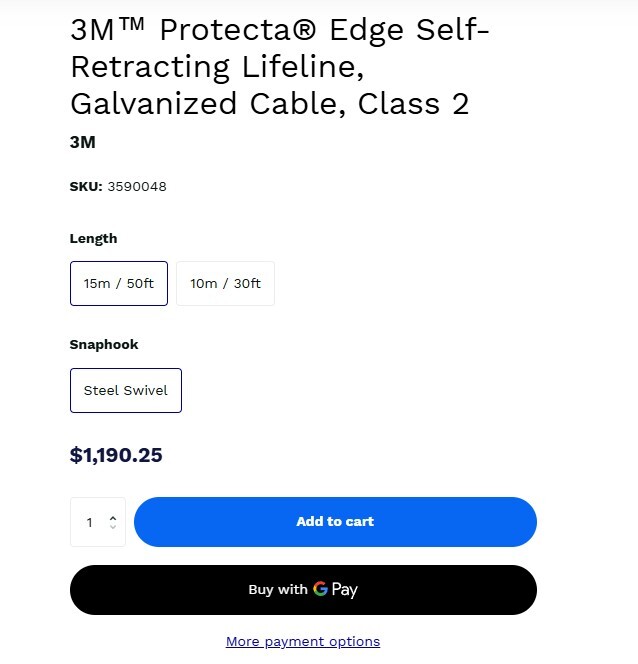Viewport: 638px width, 664px height.
Task: Open the More payment options link
Action: coord(303,641)
